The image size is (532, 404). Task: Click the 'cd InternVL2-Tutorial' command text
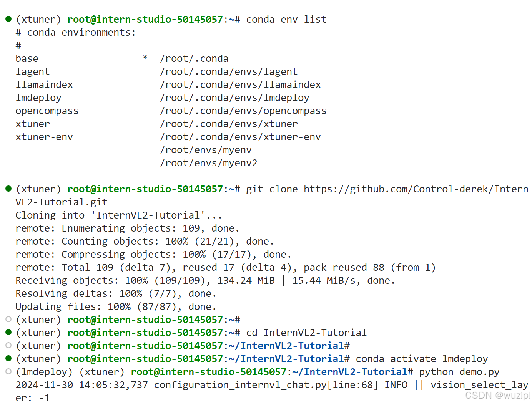click(306, 333)
